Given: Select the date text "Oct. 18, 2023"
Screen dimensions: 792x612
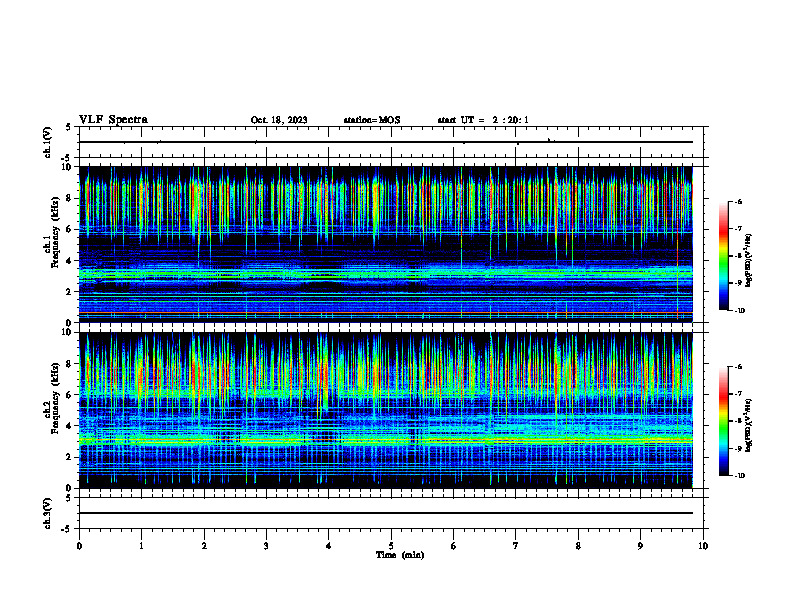Looking at the screenshot, I should pos(279,120).
